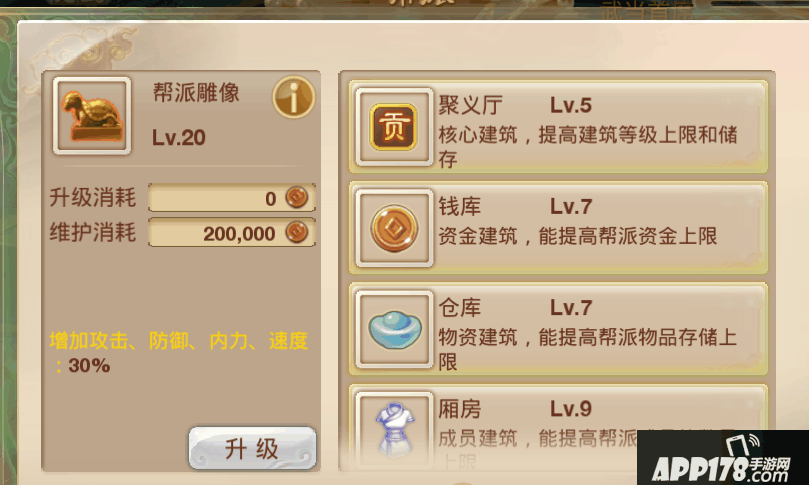Click the 维护消耗 200,000 field
This screenshot has height=485, width=809.
[232, 232]
